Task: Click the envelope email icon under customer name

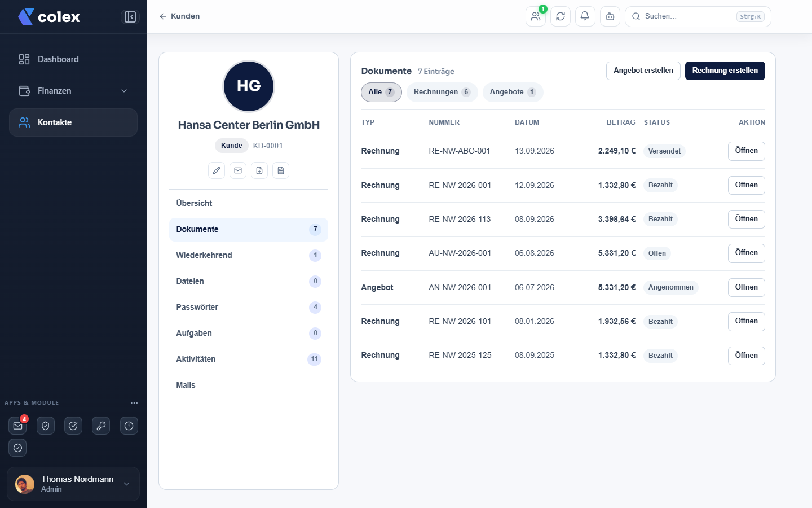Action: click(x=238, y=170)
